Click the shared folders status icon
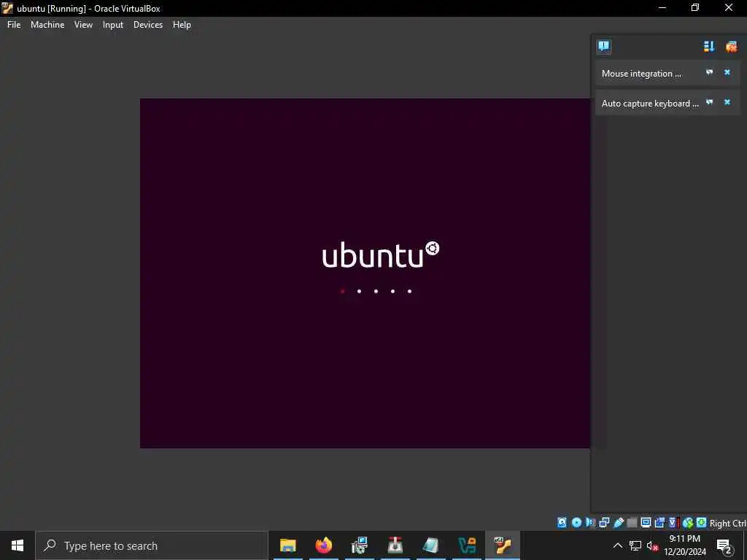This screenshot has height=560, width=747. [x=632, y=523]
